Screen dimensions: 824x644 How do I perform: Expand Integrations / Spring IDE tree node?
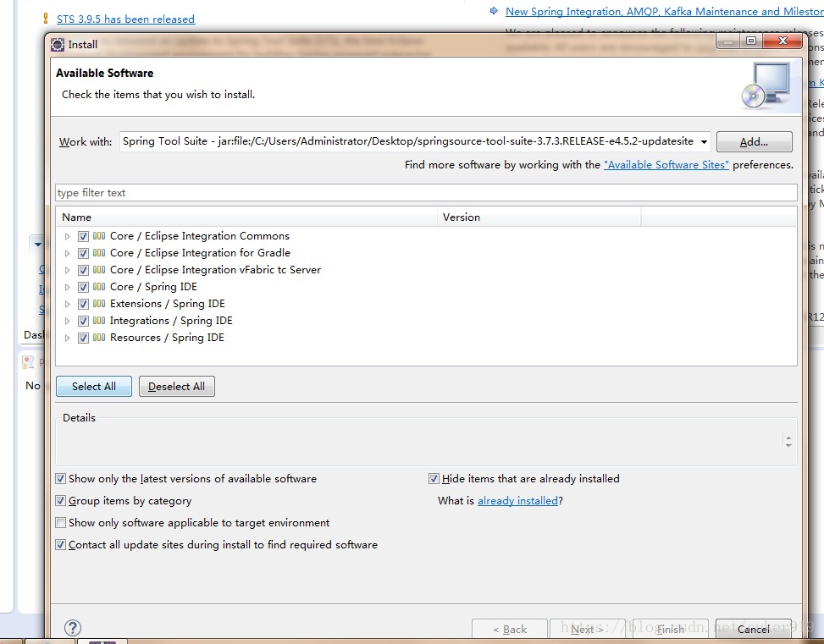click(67, 321)
